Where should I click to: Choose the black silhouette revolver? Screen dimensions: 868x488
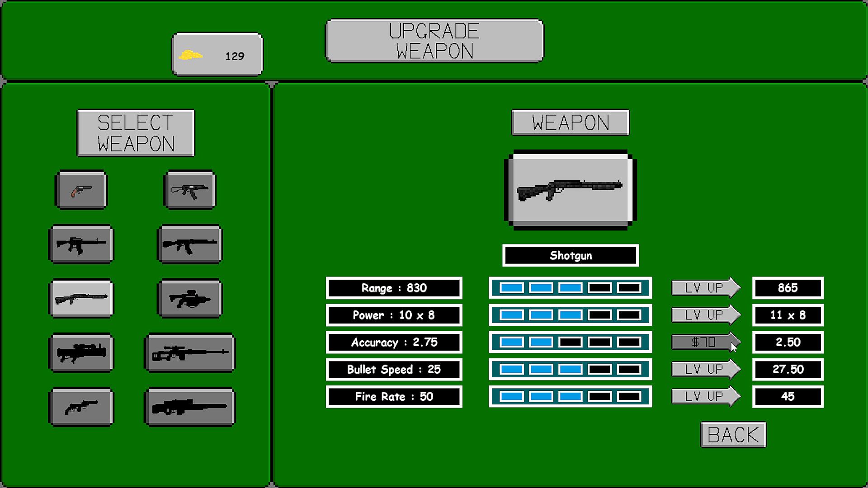(81, 407)
